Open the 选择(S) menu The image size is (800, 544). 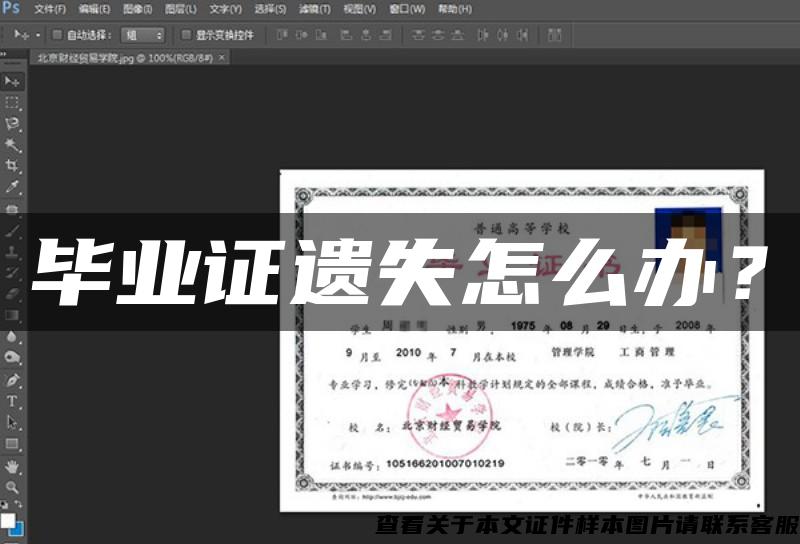tap(270, 9)
